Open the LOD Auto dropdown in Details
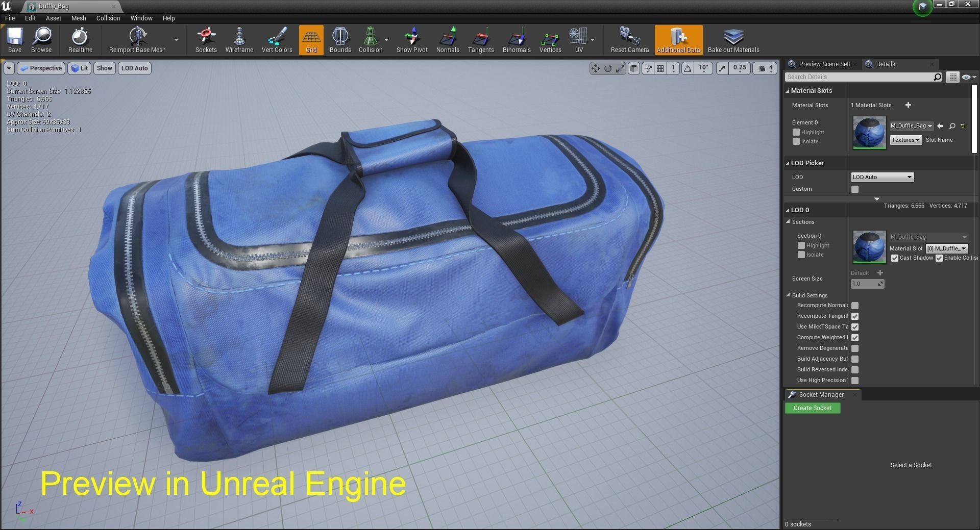Viewport: 980px width, 530px height. [x=882, y=177]
